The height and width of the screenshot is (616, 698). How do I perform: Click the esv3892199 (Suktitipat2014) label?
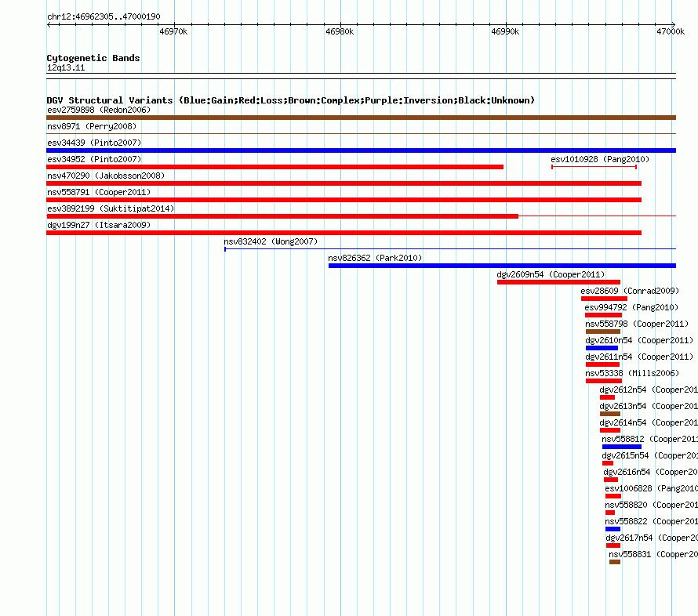pos(111,208)
